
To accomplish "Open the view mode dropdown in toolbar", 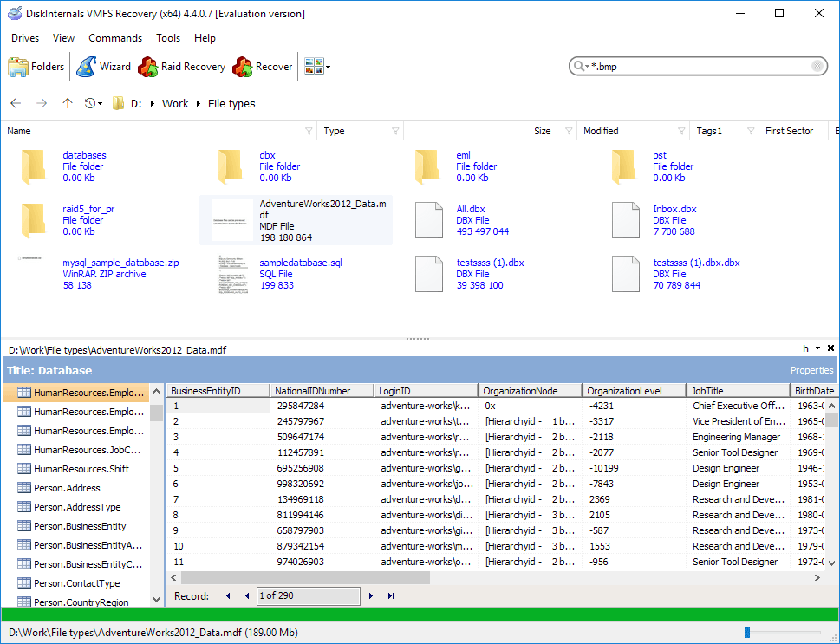I will tap(317, 67).
